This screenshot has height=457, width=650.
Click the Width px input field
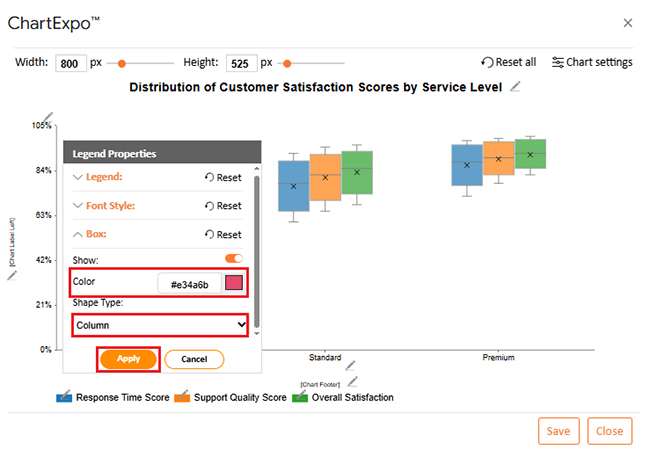(70, 63)
